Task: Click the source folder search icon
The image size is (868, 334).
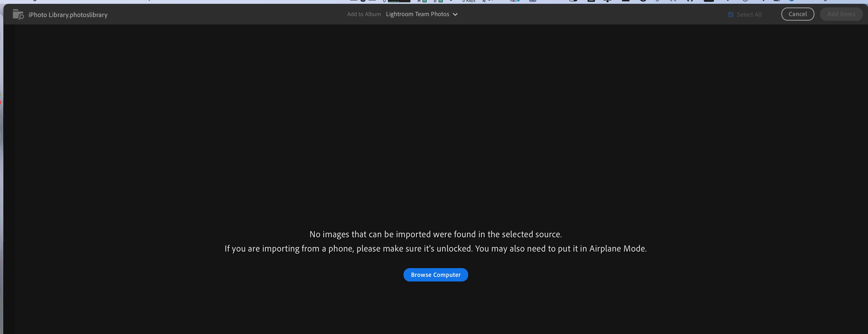Action: click(18, 15)
